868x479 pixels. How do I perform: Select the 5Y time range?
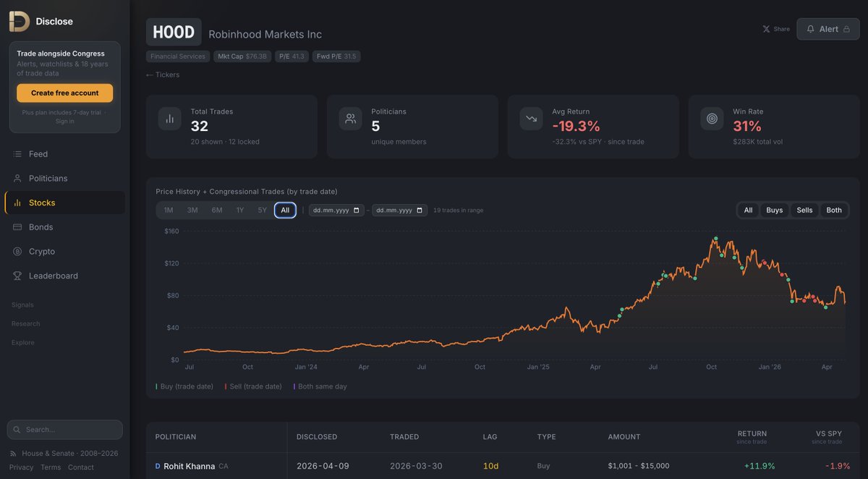[263, 211]
